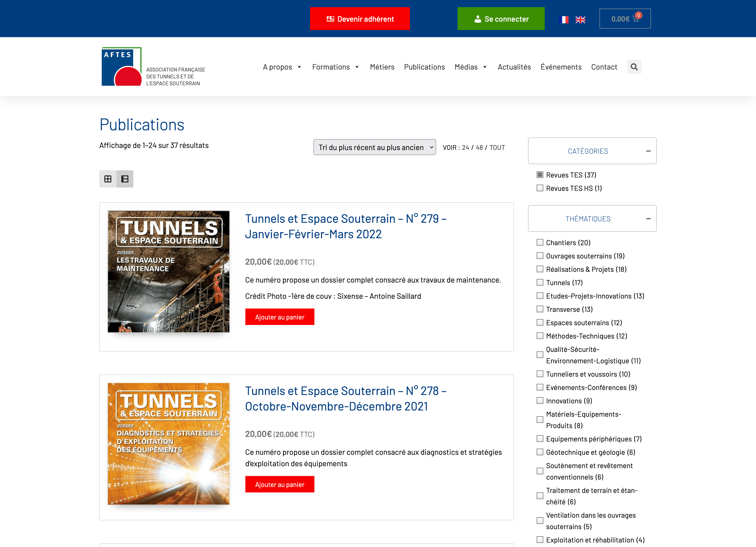Image resolution: width=756 pixels, height=547 pixels.
Task: Show 48 results per page
Action: tap(479, 148)
